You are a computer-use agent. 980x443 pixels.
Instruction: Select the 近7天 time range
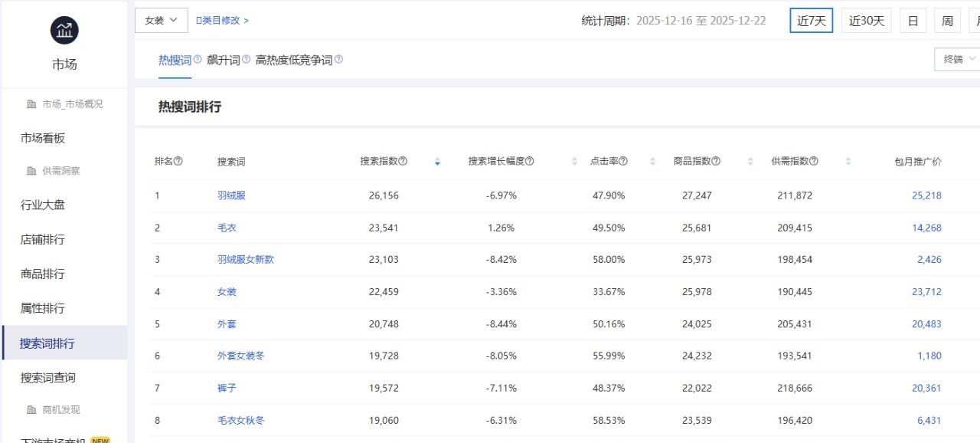(x=811, y=21)
